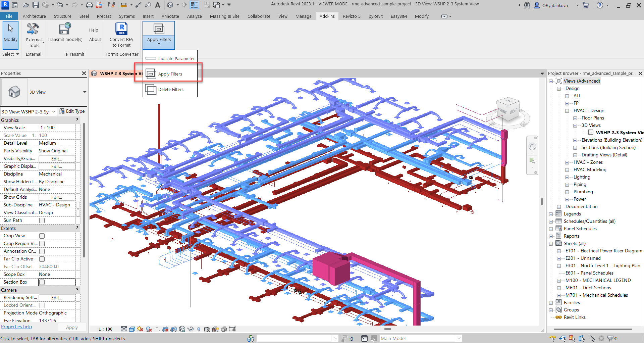The width and height of the screenshot is (644, 343).
Task: Toggle Sun Path off icon in view bar
Action: click(140, 329)
